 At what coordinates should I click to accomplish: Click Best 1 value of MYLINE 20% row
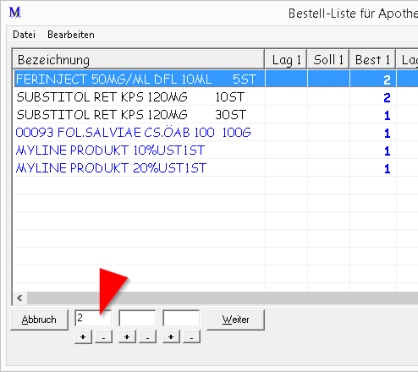pyautogui.click(x=386, y=169)
